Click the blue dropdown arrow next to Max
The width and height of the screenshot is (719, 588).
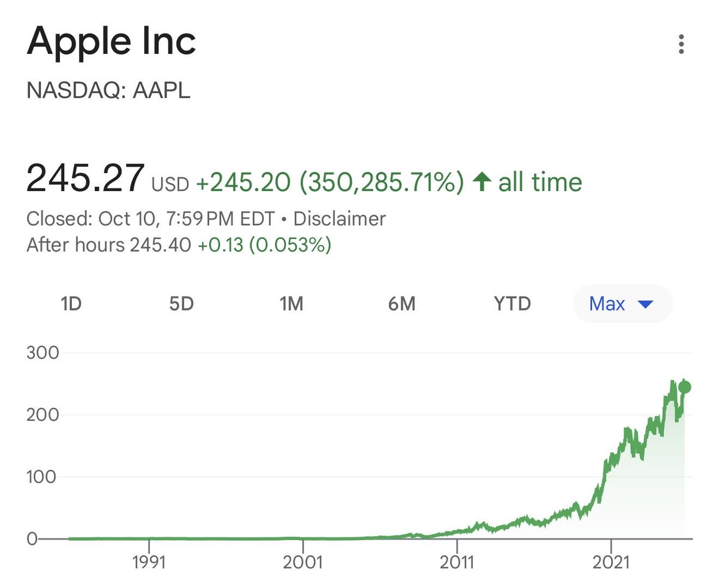click(645, 304)
